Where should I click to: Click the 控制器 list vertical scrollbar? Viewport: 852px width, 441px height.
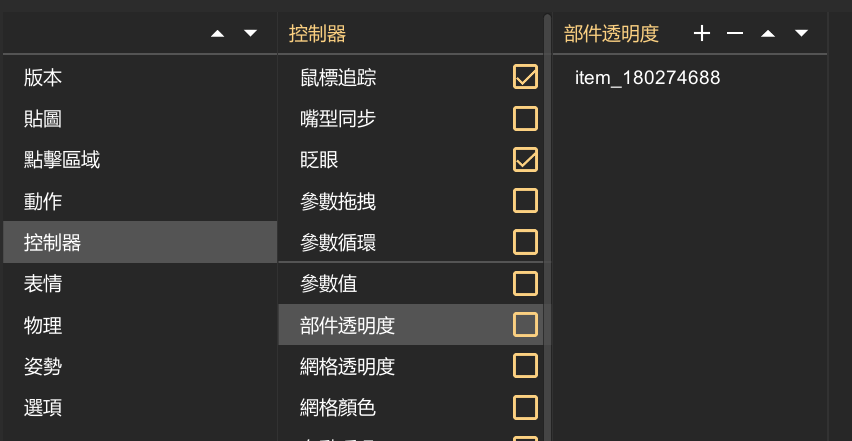pos(547,228)
